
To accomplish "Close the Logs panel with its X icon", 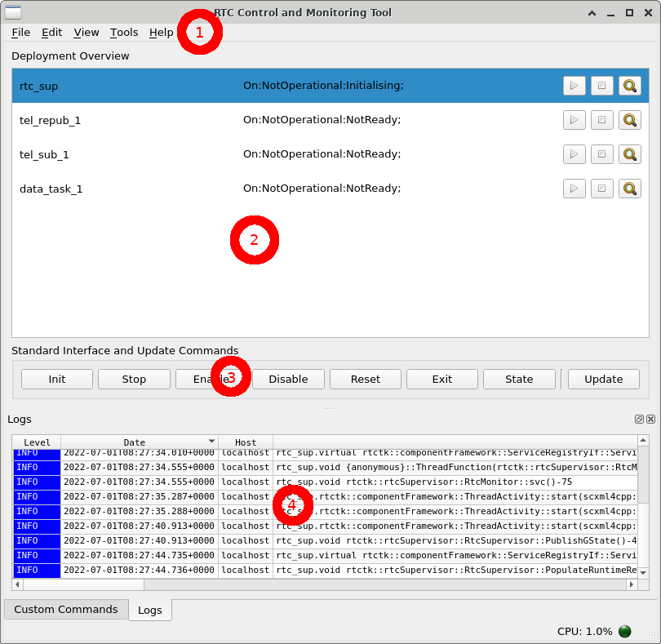I will 650,419.
